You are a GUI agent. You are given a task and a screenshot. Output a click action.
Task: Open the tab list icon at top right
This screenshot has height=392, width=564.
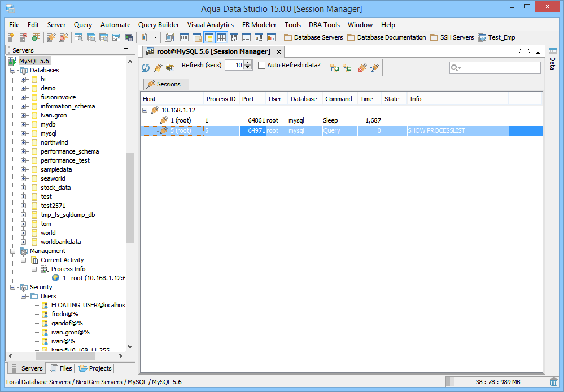(538, 51)
